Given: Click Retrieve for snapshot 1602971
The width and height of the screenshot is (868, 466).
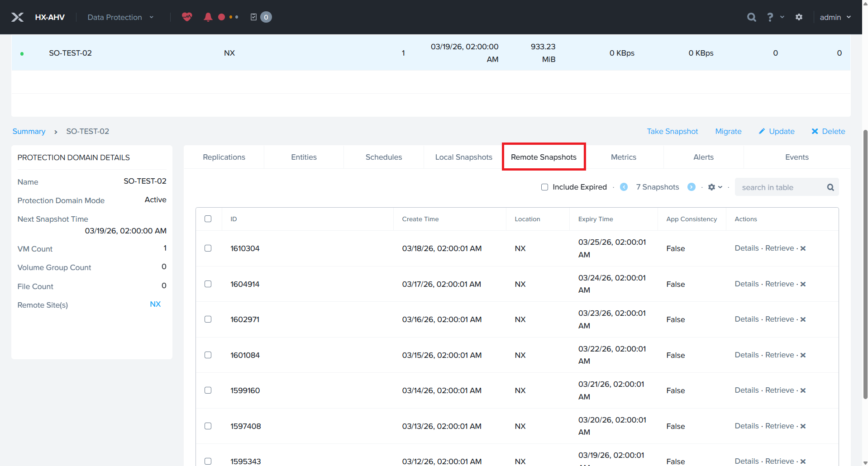Looking at the screenshot, I should pyautogui.click(x=779, y=319).
